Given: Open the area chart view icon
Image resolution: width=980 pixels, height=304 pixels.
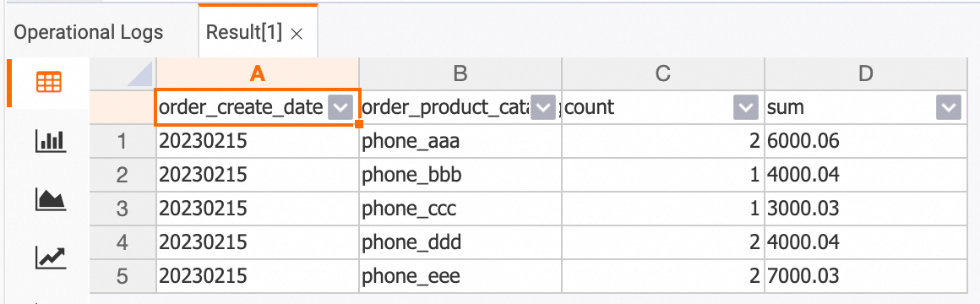Looking at the screenshot, I should 50,199.
